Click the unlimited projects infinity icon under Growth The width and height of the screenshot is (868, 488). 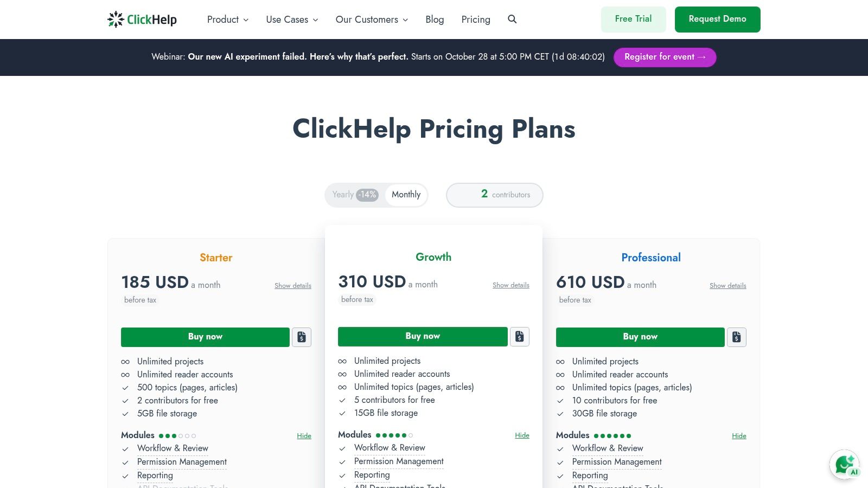click(342, 361)
